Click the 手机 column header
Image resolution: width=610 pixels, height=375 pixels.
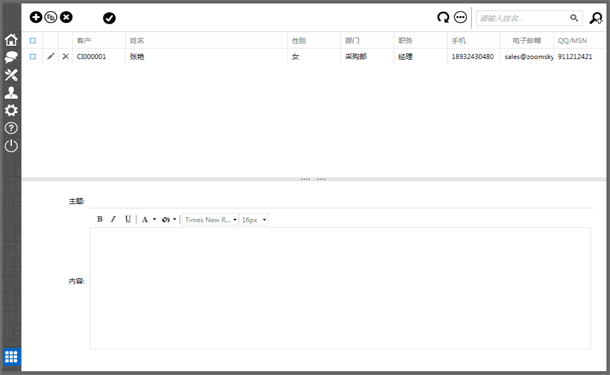(x=458, y=40)
